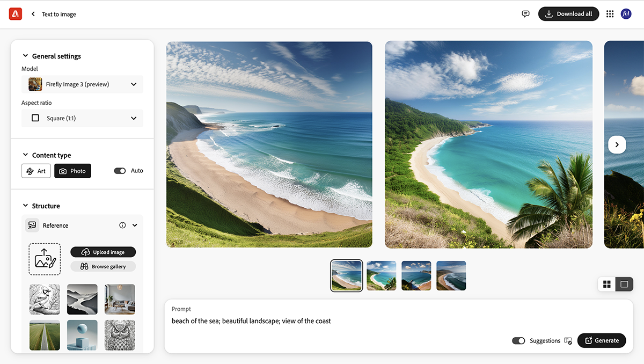Open the Adobe apps grid icon
The image size is (644, 364).
click(x=610, y=13)
